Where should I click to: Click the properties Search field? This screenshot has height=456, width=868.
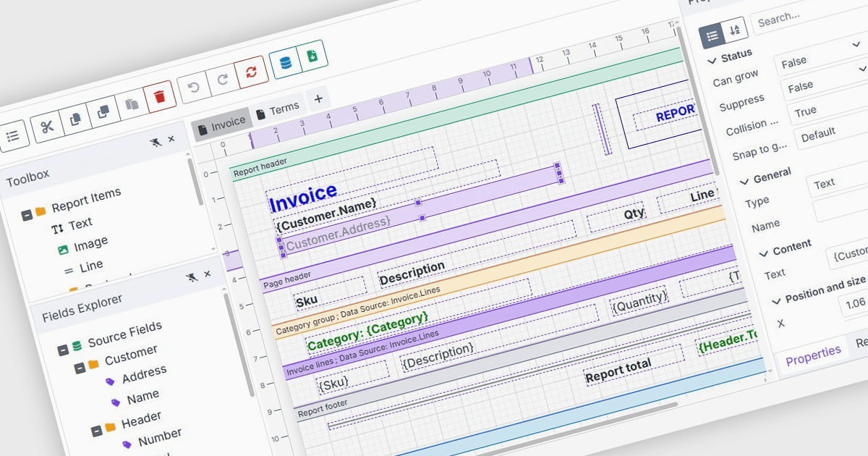810,14
